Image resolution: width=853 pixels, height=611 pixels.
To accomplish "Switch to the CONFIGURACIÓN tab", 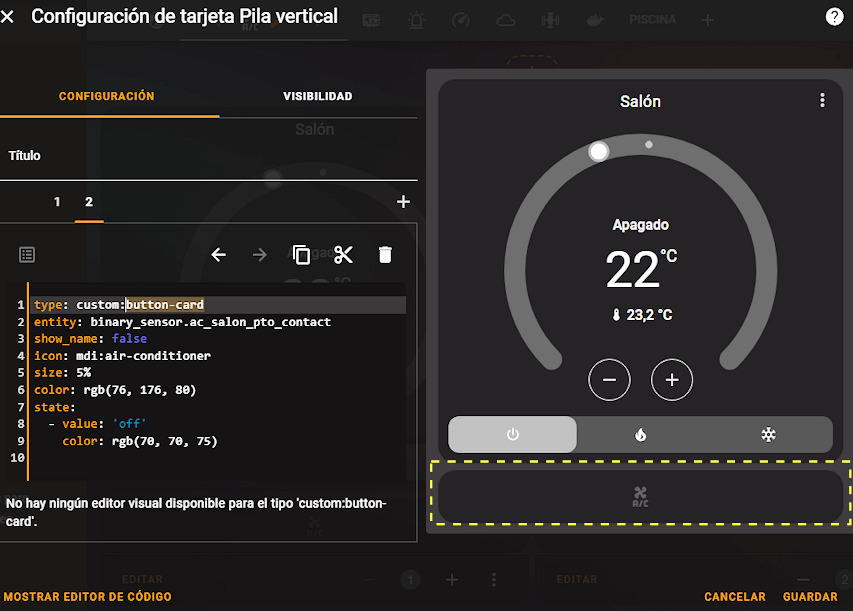I will [107, 96].
